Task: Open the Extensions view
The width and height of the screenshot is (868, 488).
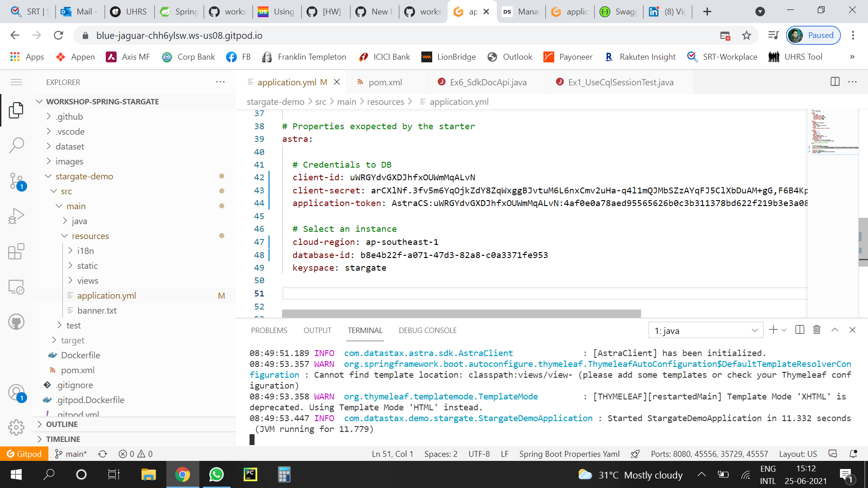Action: (x=16, y=252)
